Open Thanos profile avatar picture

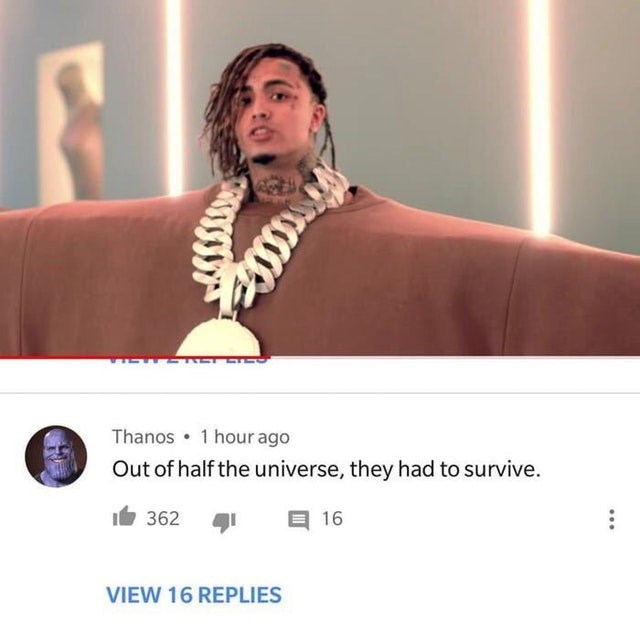click(56, 456)
